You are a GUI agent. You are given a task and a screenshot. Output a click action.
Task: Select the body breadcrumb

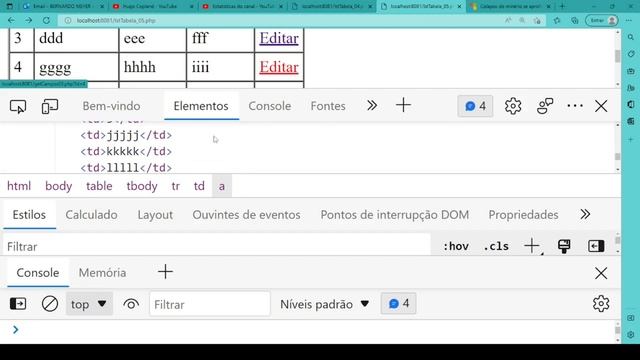[x=58, y=186]
